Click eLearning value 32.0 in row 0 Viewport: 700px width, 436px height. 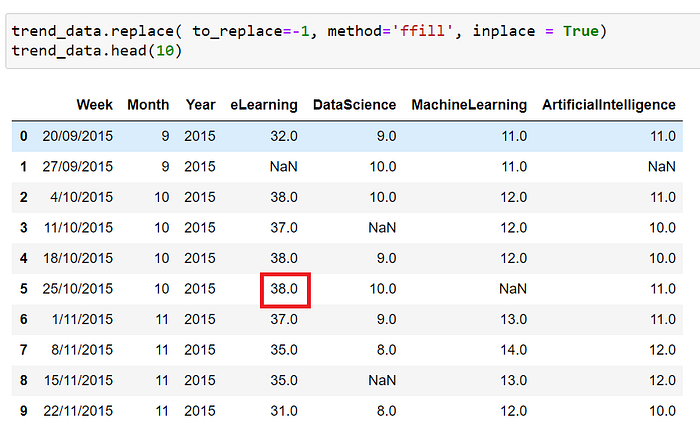tap(284, 136)
